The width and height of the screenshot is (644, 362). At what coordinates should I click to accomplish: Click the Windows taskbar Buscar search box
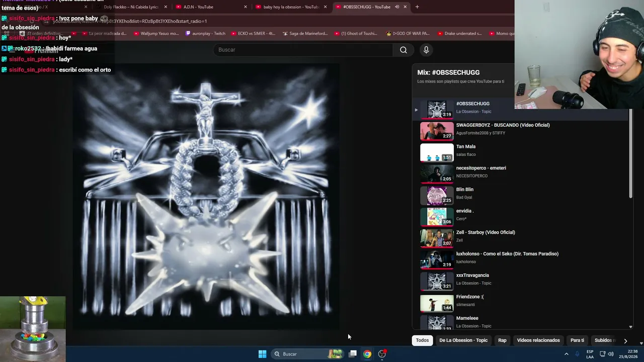pyautogui.click(x=307, y=354)
